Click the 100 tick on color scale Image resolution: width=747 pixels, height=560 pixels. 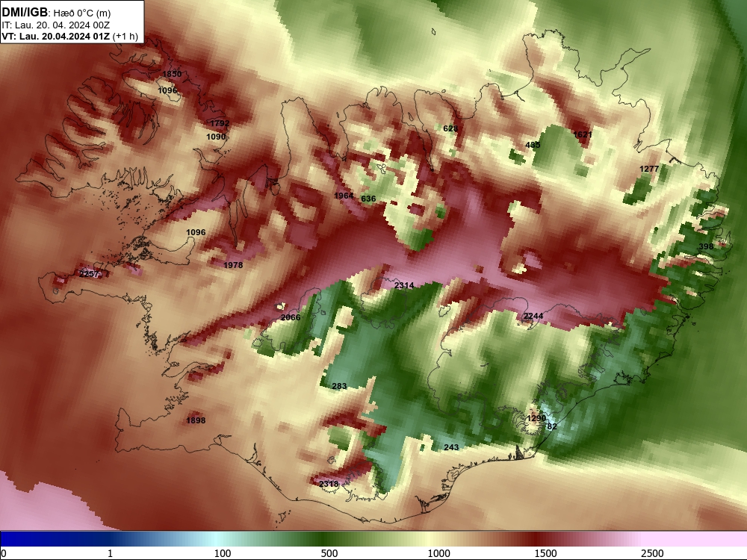(223, 553)
